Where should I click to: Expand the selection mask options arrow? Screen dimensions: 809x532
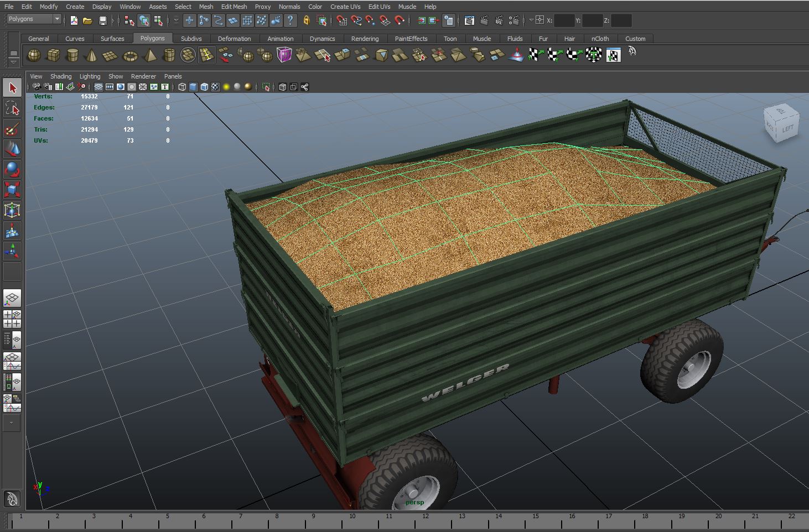point(176,20)
